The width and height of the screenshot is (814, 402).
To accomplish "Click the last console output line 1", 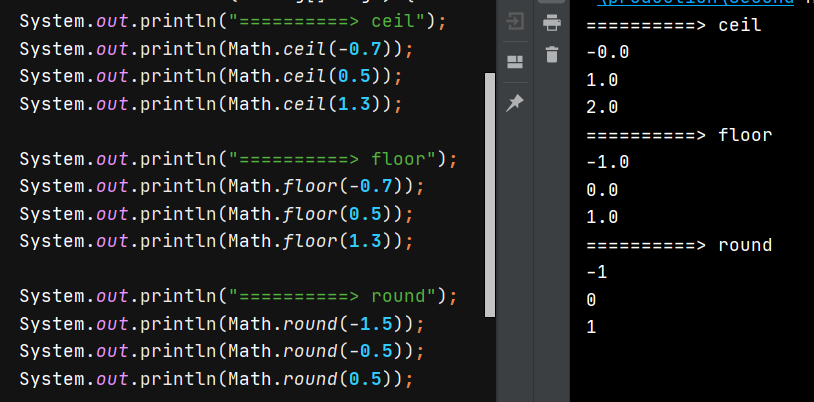I will coord(591,327).
